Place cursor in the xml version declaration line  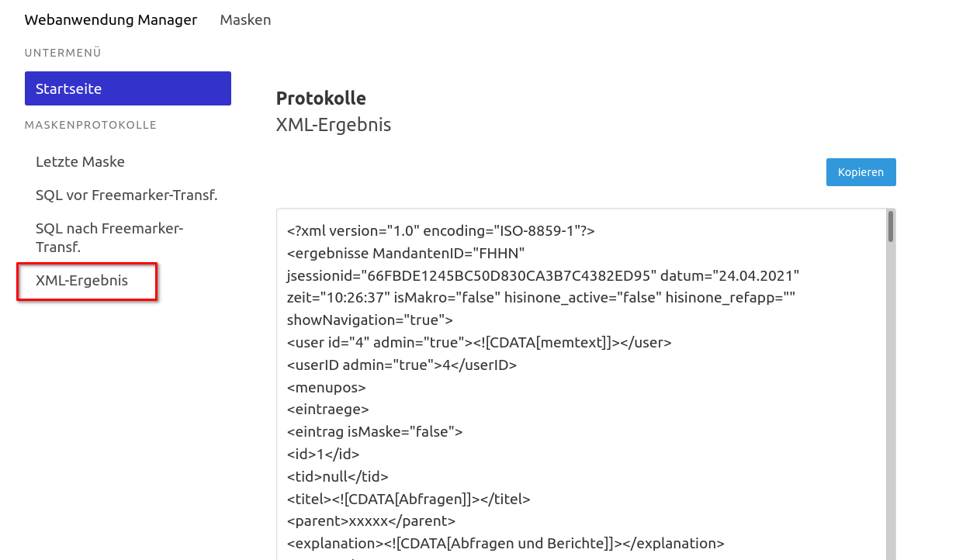click(x=441, y=230)
